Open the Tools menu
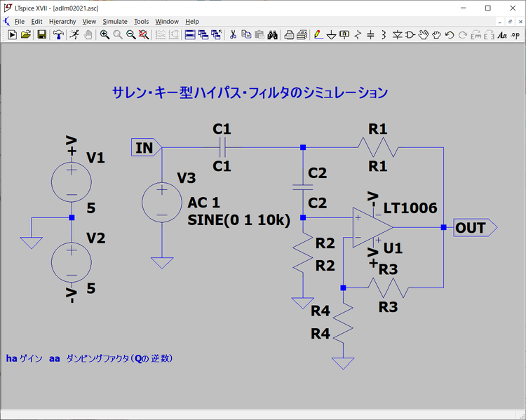526x420 pixels. click(141, 22)
